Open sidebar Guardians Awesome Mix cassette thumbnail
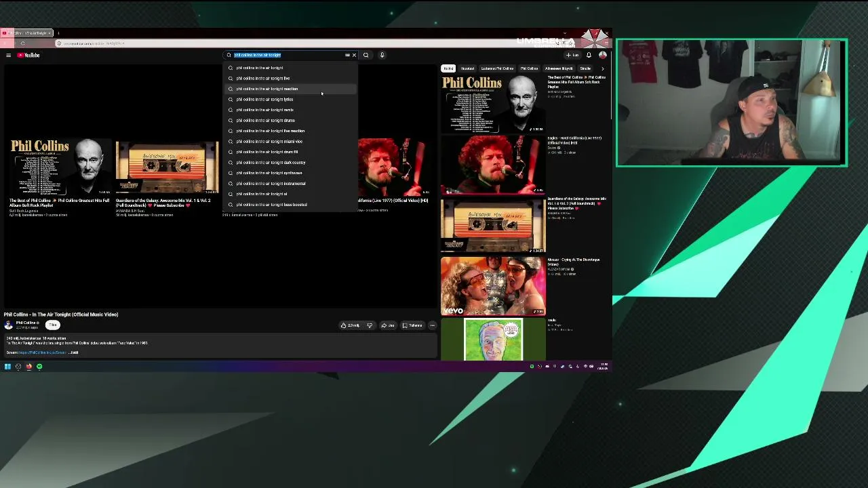This screenshot has width=868, height=488. pos(493,226)
